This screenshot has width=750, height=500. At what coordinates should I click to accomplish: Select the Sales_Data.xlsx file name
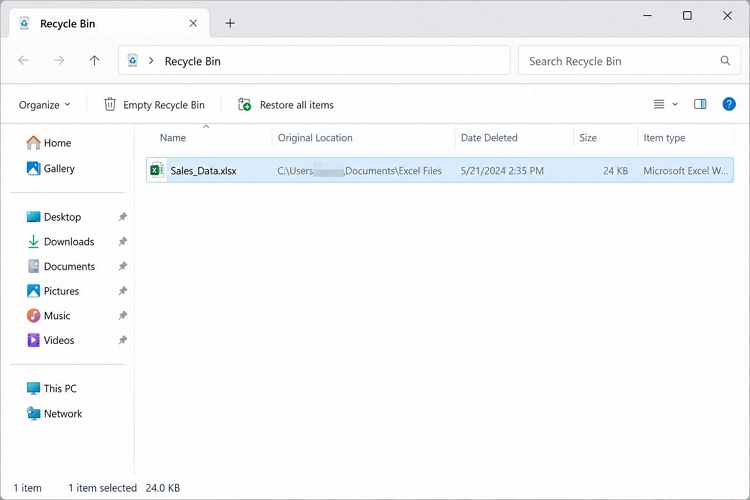(203, 171)
